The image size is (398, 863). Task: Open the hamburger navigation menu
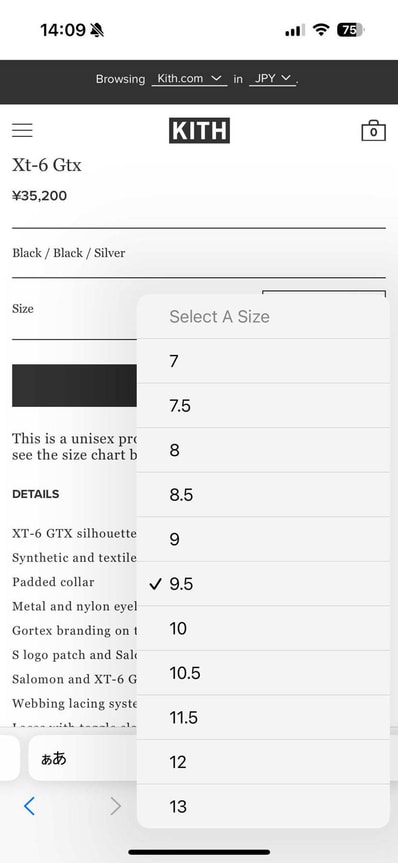coord(22,130)
